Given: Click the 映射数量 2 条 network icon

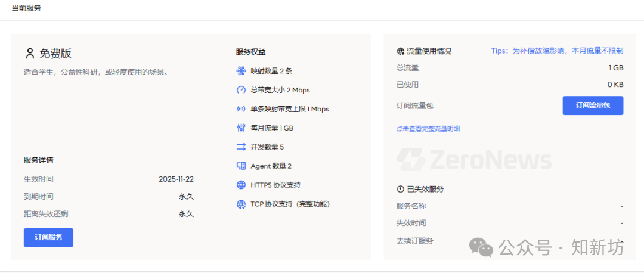Looking at the screenshot, I should pos(241,71).
